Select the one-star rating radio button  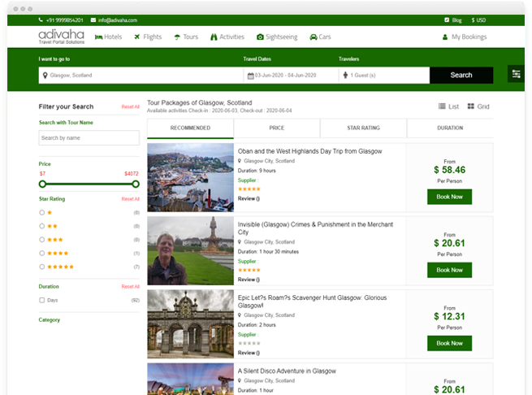click(42, 212)
